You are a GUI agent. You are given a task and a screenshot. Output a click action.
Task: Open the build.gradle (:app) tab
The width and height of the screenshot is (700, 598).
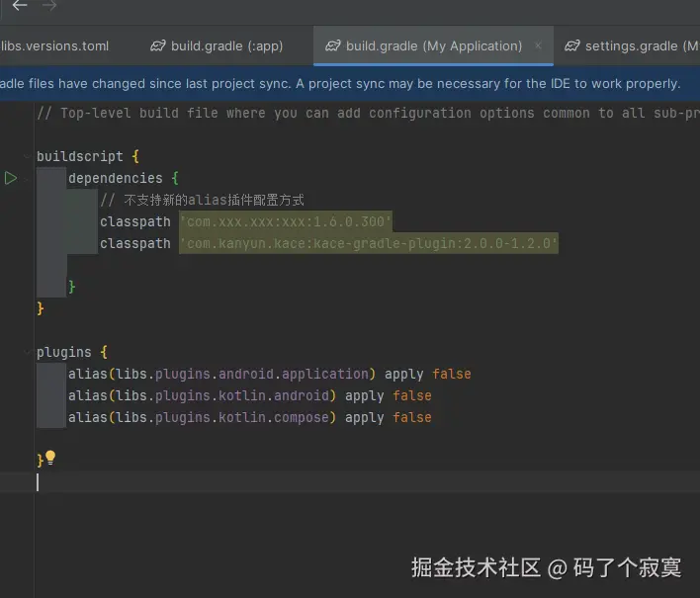point(217,46)
